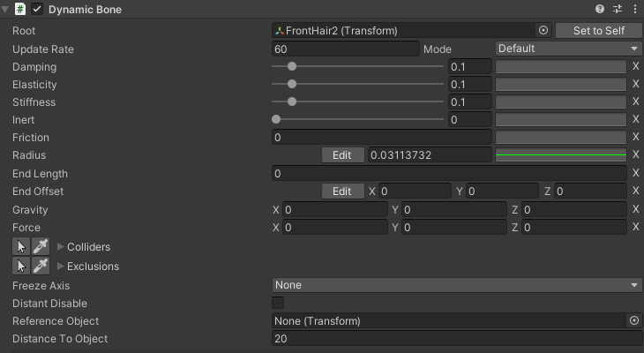Click the Elasticity slider handle
The image size is (644, 353).
(x=292, y=84)
